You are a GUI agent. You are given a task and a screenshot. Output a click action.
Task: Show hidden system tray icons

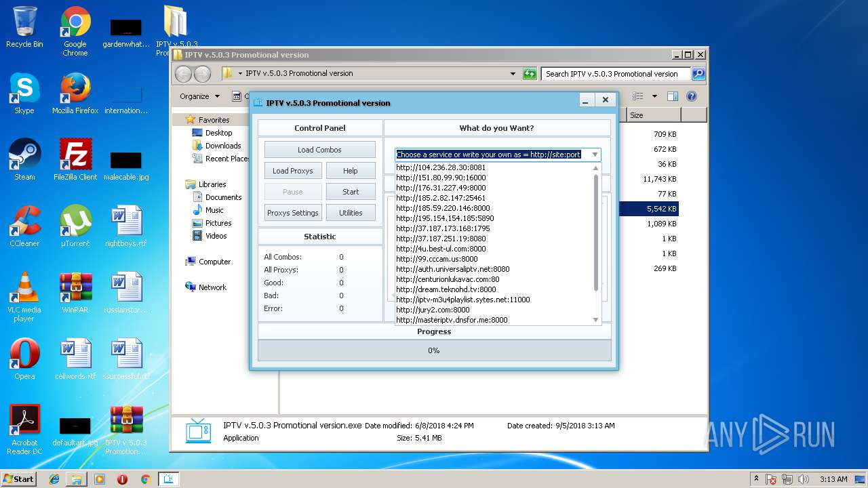tap(756, 479)
